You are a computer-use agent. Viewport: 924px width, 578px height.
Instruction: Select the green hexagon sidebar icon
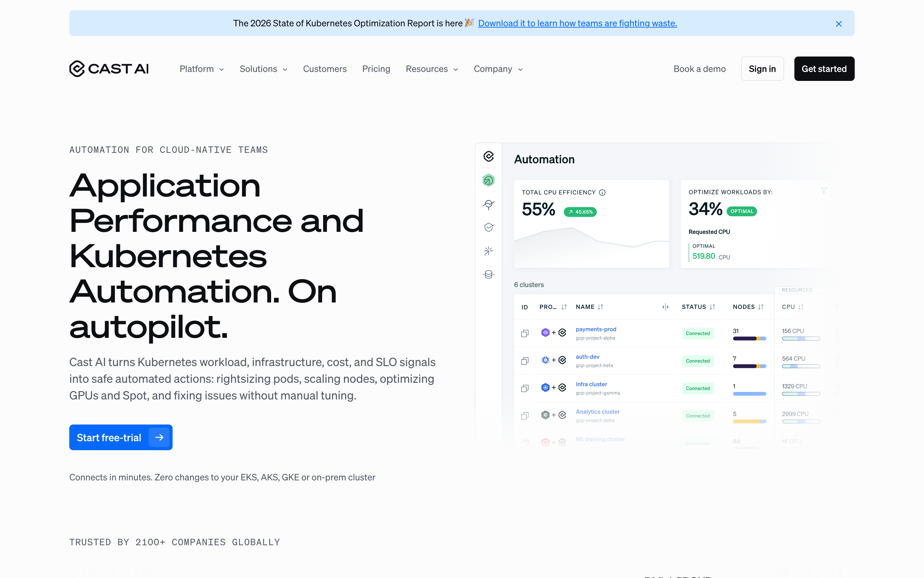point(488,180)
